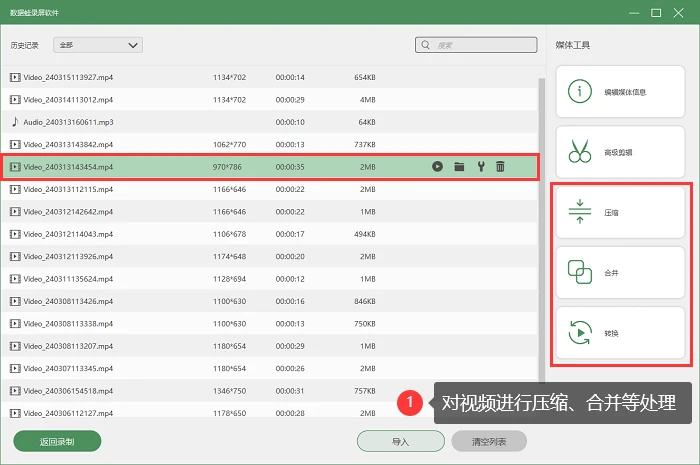The image size is (700, 465).
Task: Click film icon of Video_240311135624.mp4
Action: [x=15, y=279]
